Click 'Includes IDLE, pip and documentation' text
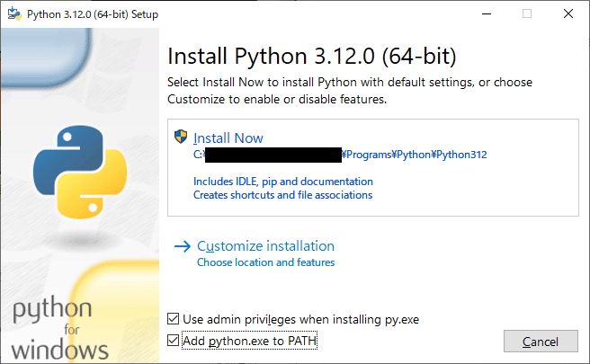The image size is (590, 364). pos(283,182)
